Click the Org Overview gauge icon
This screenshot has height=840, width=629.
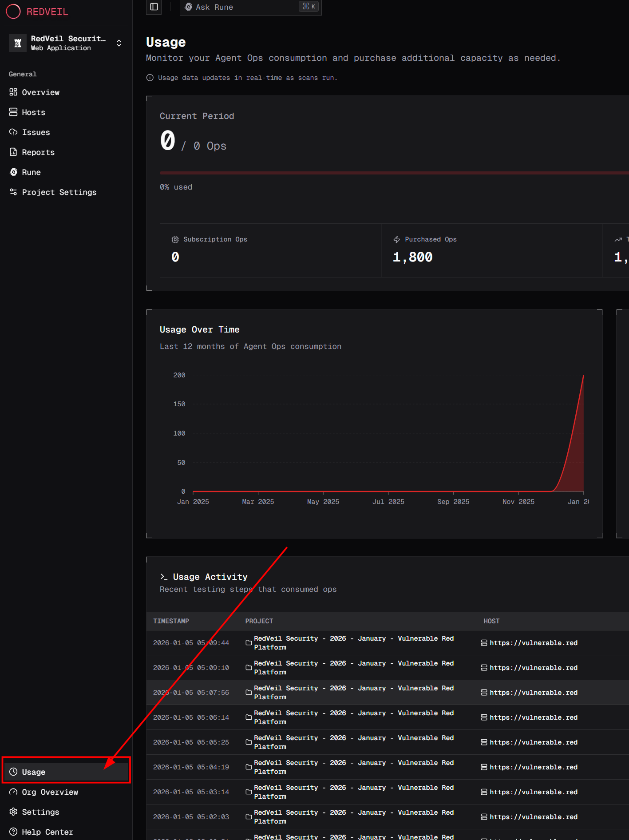click(x=13, y=792)
